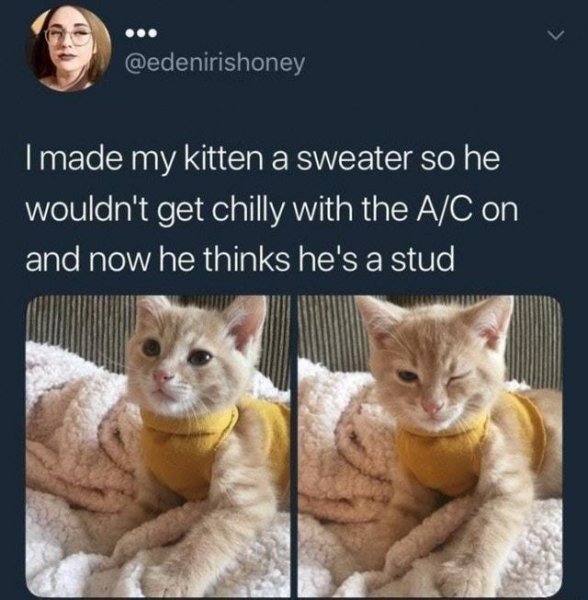Open the winking kitten photo

pos(430,447)
